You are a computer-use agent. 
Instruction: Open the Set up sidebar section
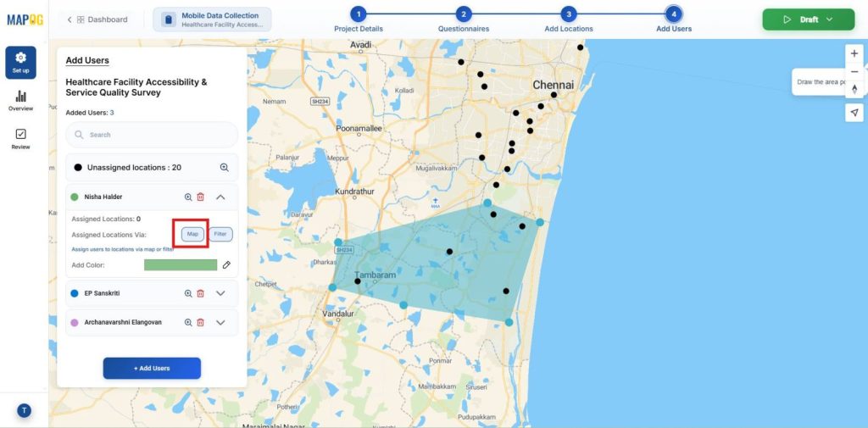[x=21, y=63]
